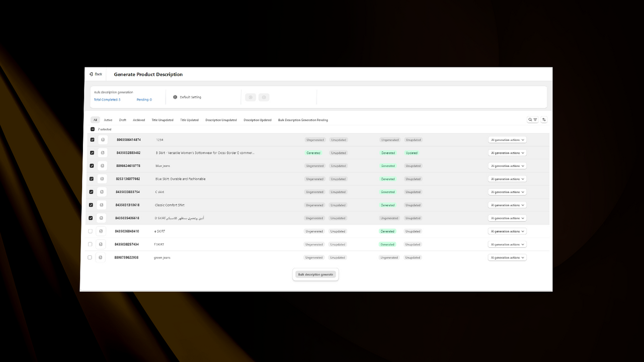Click product image icon for e SKIRT
The width and height of the screenshot is (644, 362).
(x=101, y=231)
